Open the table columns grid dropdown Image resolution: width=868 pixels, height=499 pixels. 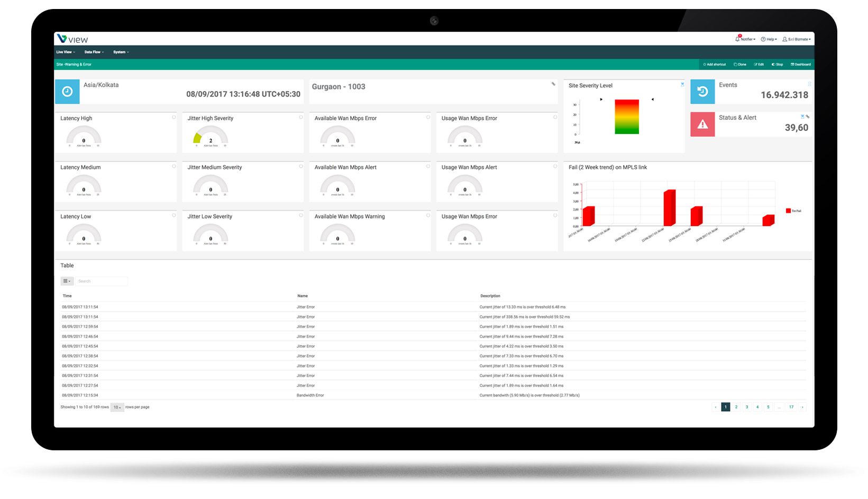click(x=67, y=282)
